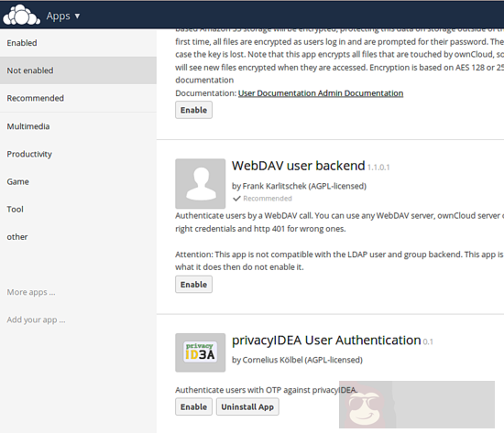The image size is (504, 433).
Task: Click the ownCloud cloud logo
Action: click(22, 15)
